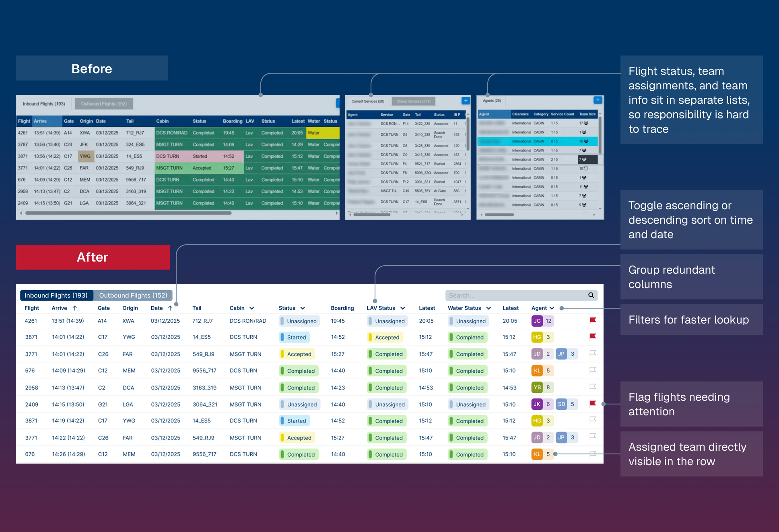Click JD agent badge on the 14:01 flight 3771 row
Image resolution: width=779 pixels, height=532 pixels.
[x=537, y=354]
